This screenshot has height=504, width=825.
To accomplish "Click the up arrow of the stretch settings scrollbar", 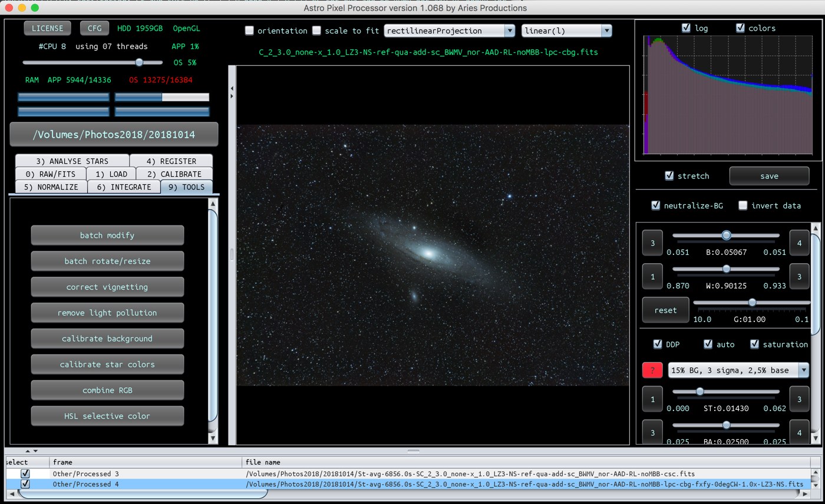I will pyautogui.click(x=816, y=228).
